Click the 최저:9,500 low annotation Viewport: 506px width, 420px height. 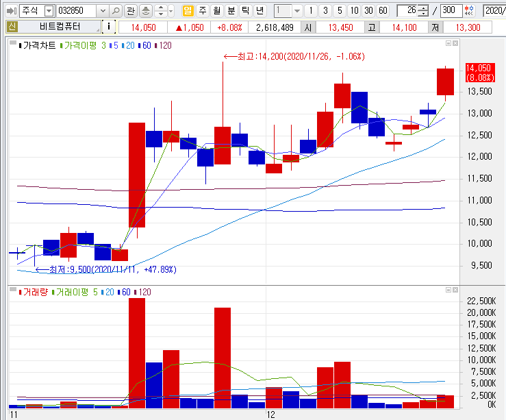(x=106, y=269)
